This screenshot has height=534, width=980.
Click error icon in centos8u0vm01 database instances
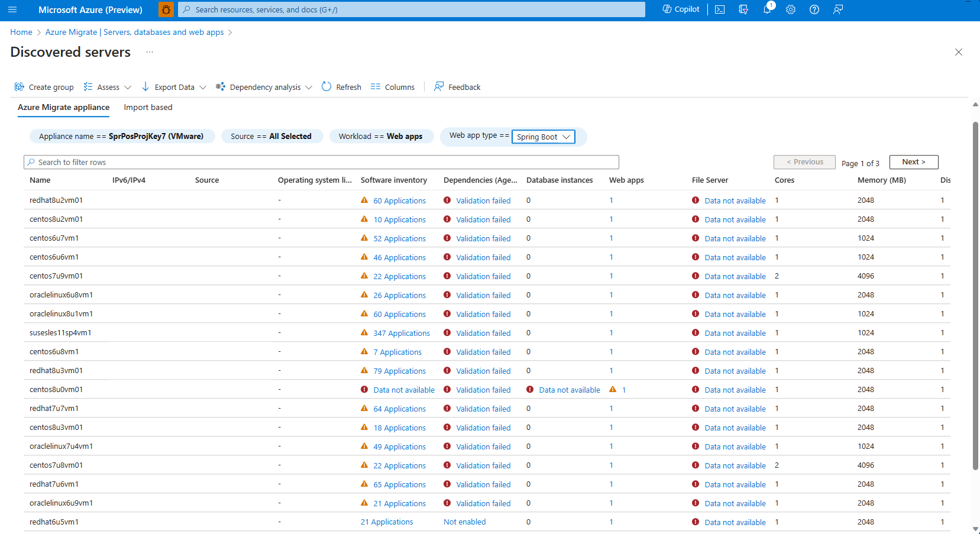[x=530, y=390]
